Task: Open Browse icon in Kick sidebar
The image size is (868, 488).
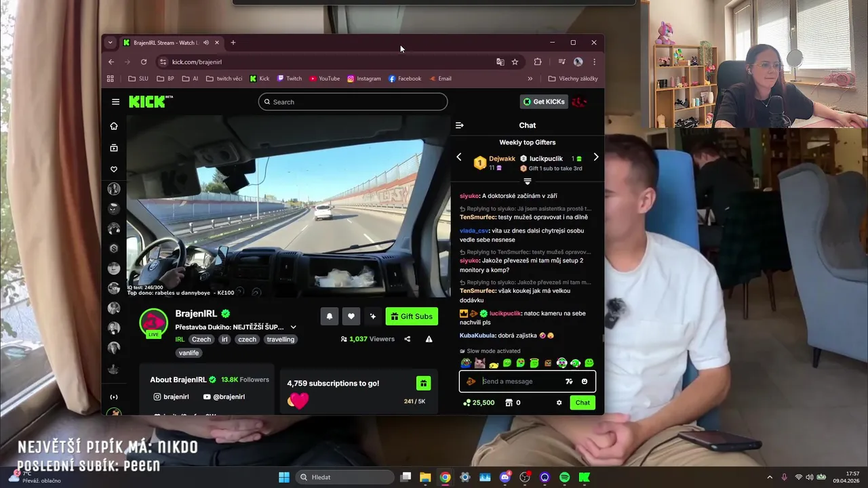Action: 114,148
